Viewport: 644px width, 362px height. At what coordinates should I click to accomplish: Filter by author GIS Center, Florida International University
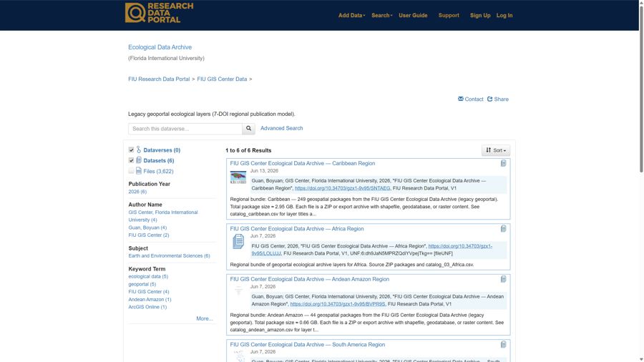click(x=162, y=216)
